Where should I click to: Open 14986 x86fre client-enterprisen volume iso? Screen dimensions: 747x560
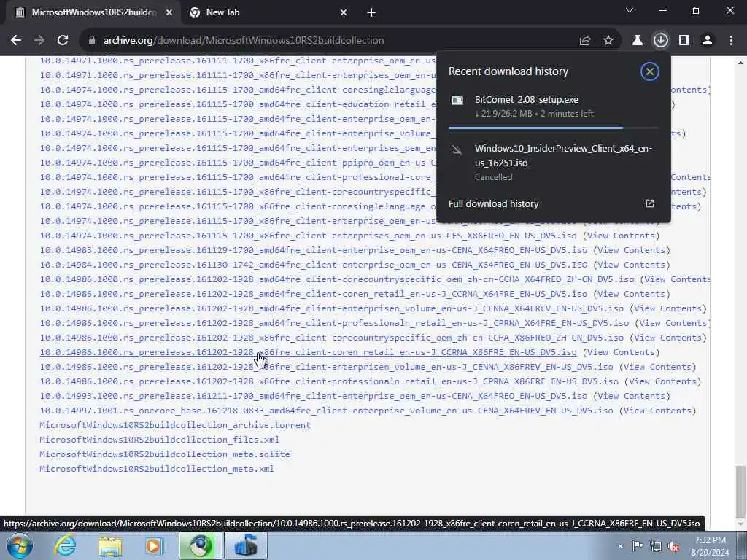(326, 367)
